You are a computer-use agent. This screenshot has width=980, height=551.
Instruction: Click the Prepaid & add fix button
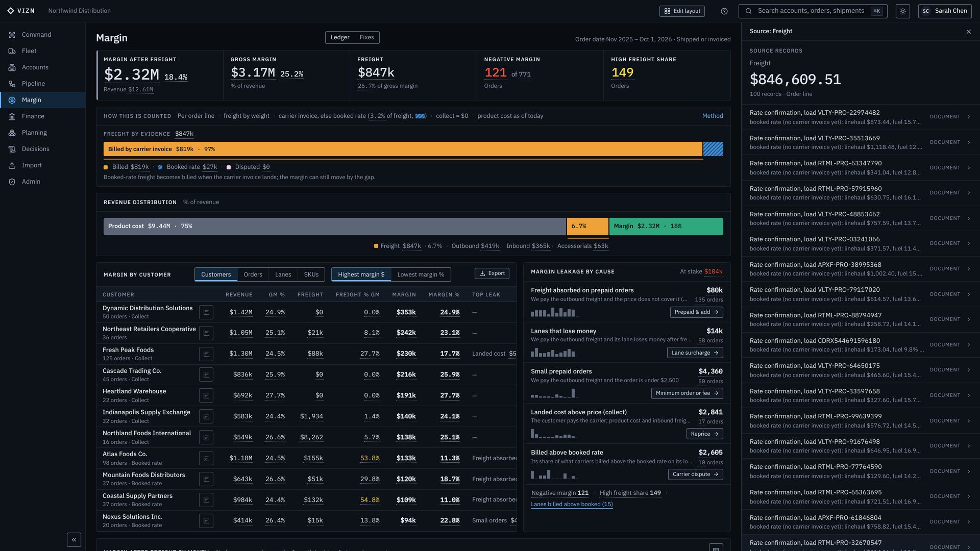696,312
